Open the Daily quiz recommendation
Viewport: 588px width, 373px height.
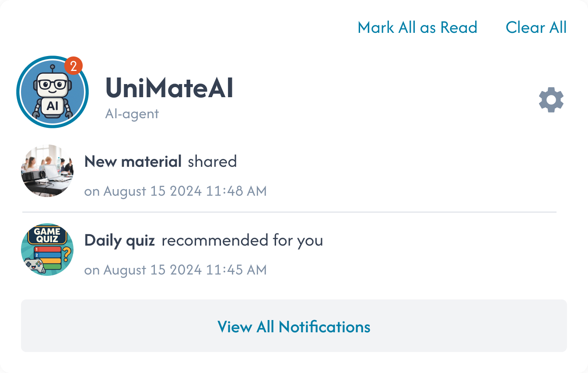click(x=203, y=240)
